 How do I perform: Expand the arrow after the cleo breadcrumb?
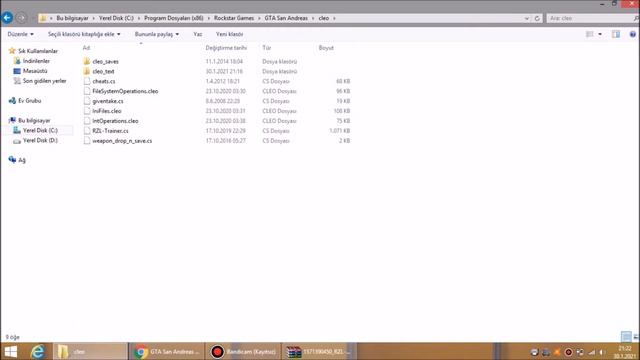coord(334,18)
